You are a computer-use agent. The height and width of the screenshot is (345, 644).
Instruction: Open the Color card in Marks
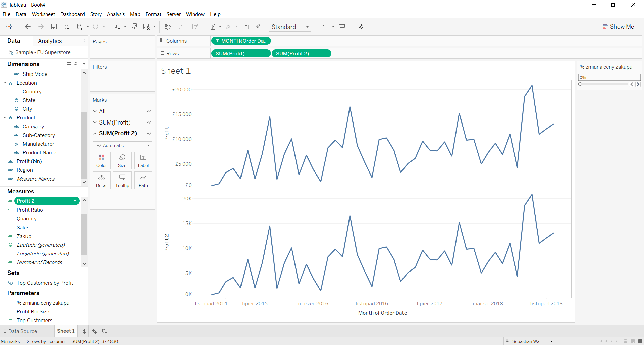[x=102, y=160]
